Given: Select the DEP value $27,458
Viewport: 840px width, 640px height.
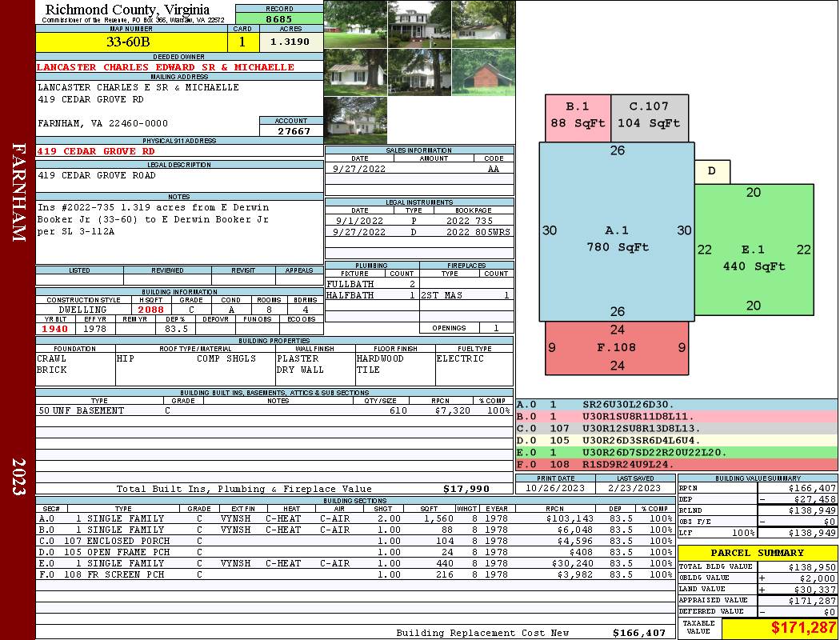Looking at the screenshot, I should click(x=815, y=499).
